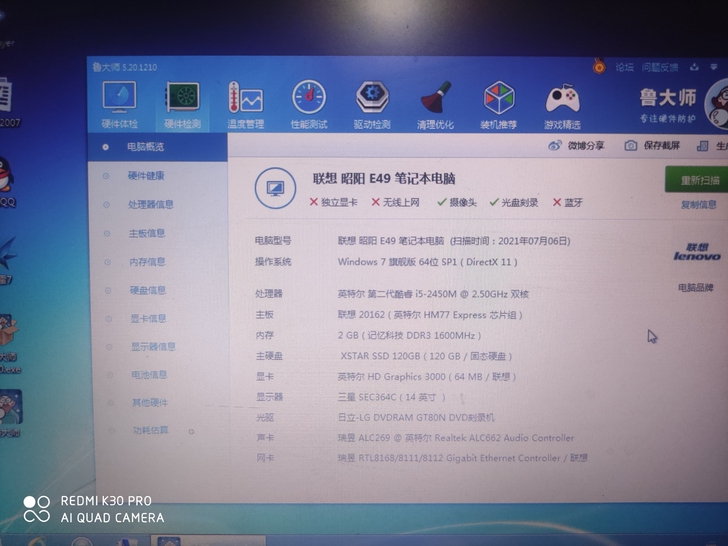Screen dimensions: 728x546
Task: Click the medal icon in title bar
Action: (x=599, y=66)
